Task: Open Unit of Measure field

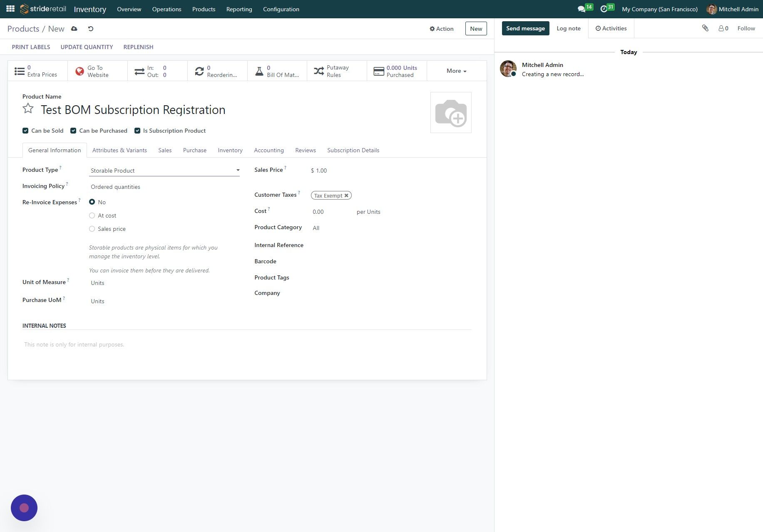Action: pyautogui.click(x=164, y=283)
